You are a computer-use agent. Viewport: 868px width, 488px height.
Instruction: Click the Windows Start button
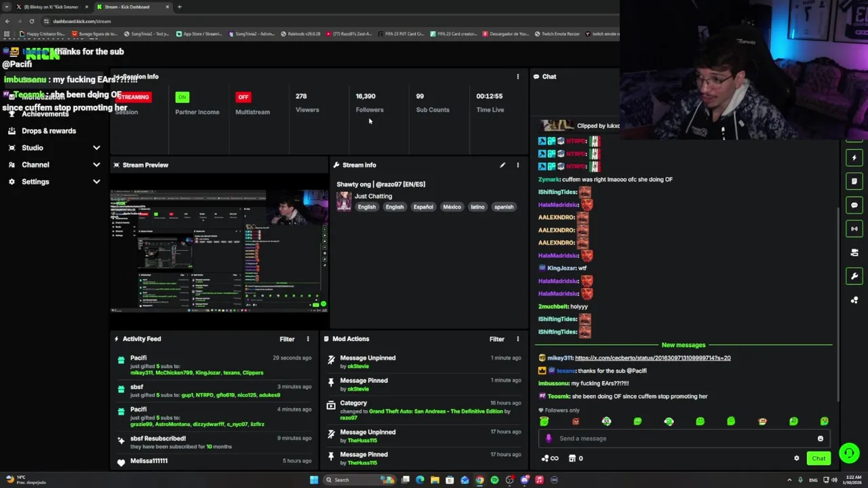(x=314, y=480)
